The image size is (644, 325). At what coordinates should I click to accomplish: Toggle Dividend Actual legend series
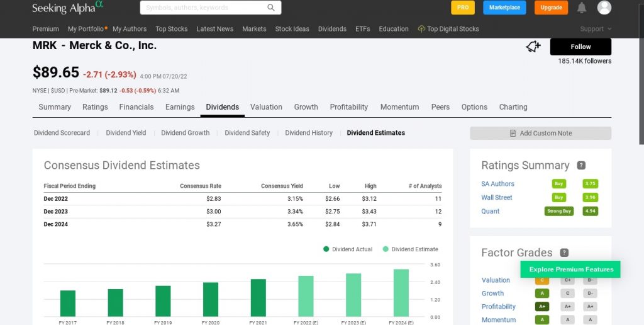click(348, 249)
